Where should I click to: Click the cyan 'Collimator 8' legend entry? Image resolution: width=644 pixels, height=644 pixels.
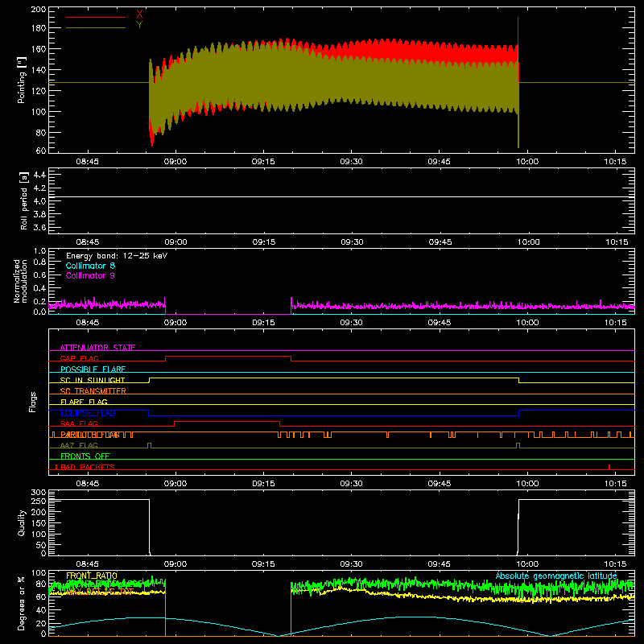click(x=90, y=266)
